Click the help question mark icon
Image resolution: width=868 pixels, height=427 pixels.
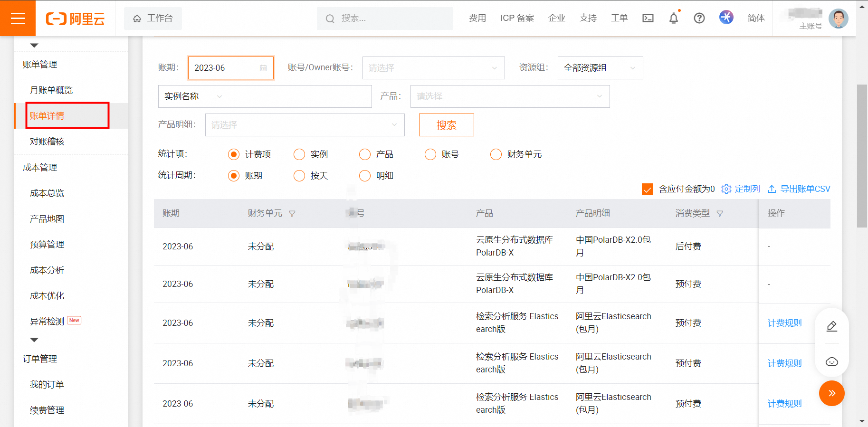[x=699, y=18]
